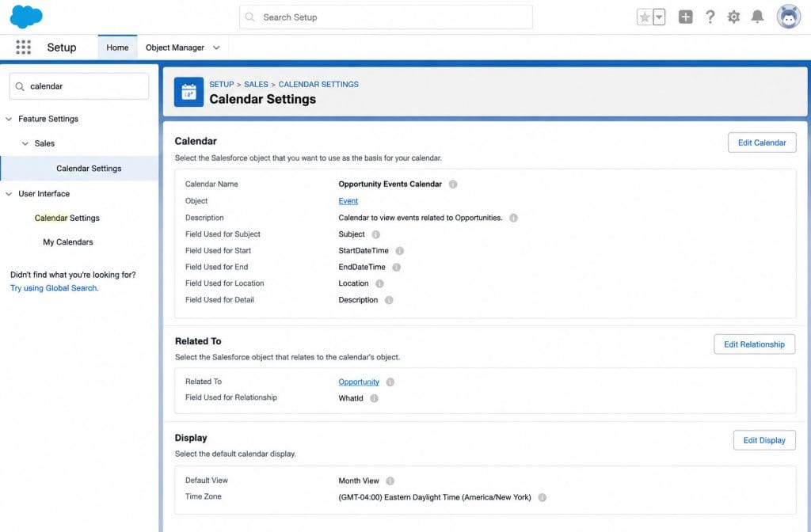
Task: Click the info icon next to EndDateTime
Action: point(397,268)
